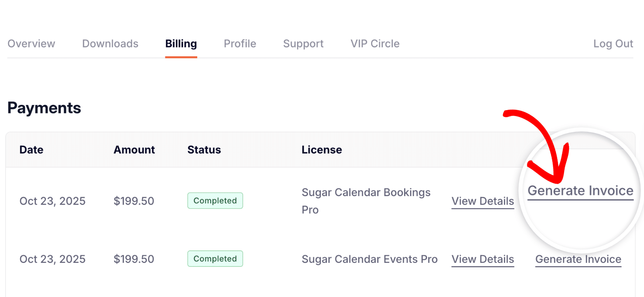Click the Completed status badge on the second payment
644x297 pixels.
(215, 258)
